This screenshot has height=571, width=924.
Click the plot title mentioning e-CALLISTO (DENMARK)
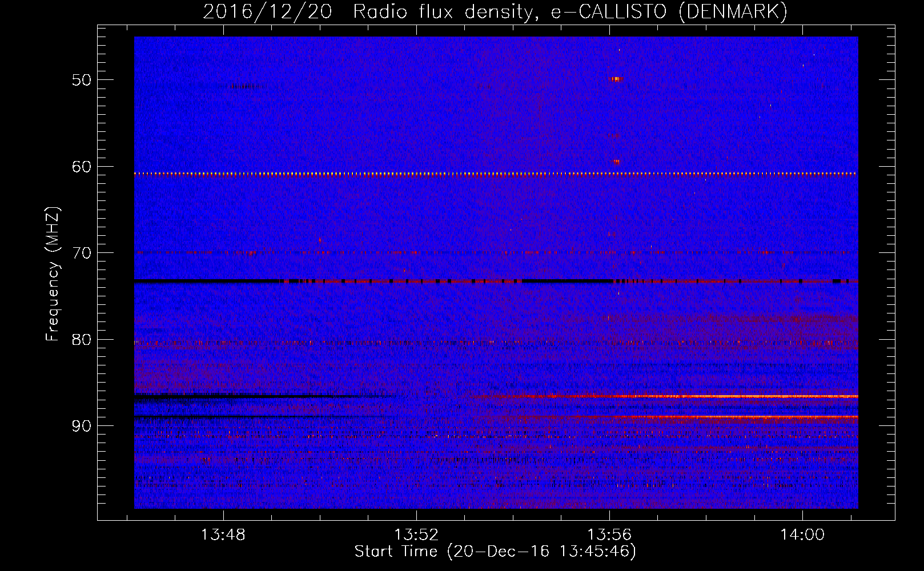click(495, 11)
